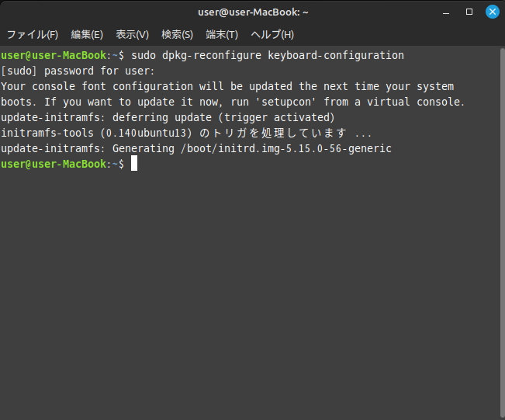This screenshot has height=420, width=505.
Task: Open the 編集(E) menu
Action: pyautogui.click(x=87, y=34)
